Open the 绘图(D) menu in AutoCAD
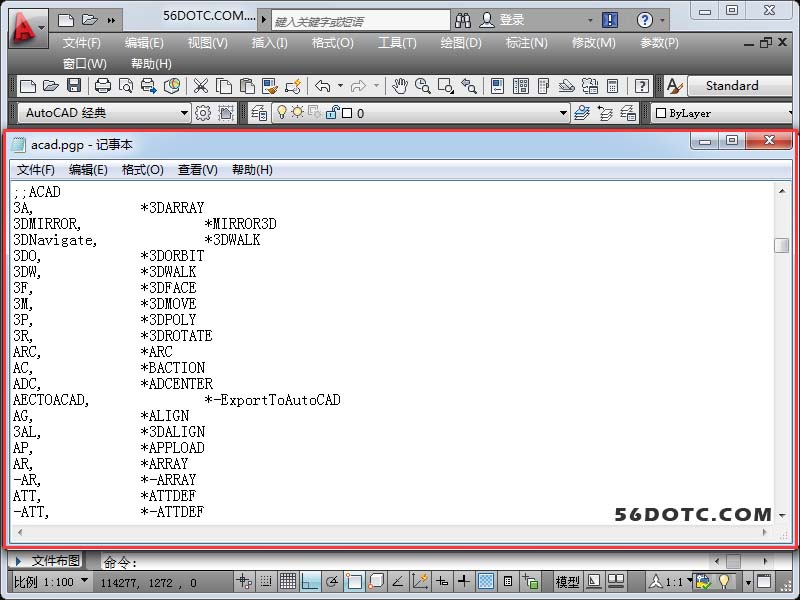Image resolution: width=800 pixels, height=600 pixels. [460, 43]
